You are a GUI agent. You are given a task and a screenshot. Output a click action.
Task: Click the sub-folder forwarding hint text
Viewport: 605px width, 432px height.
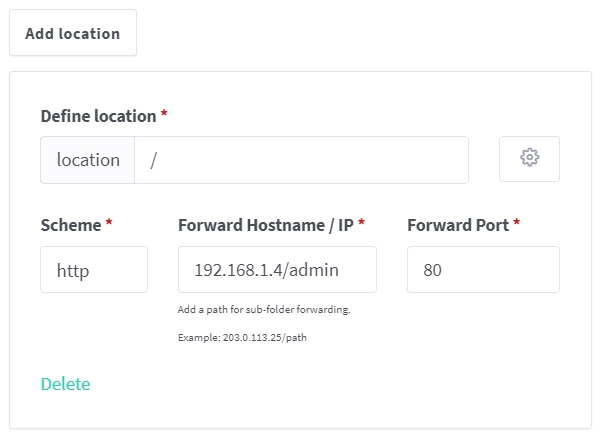click(264, 310)
